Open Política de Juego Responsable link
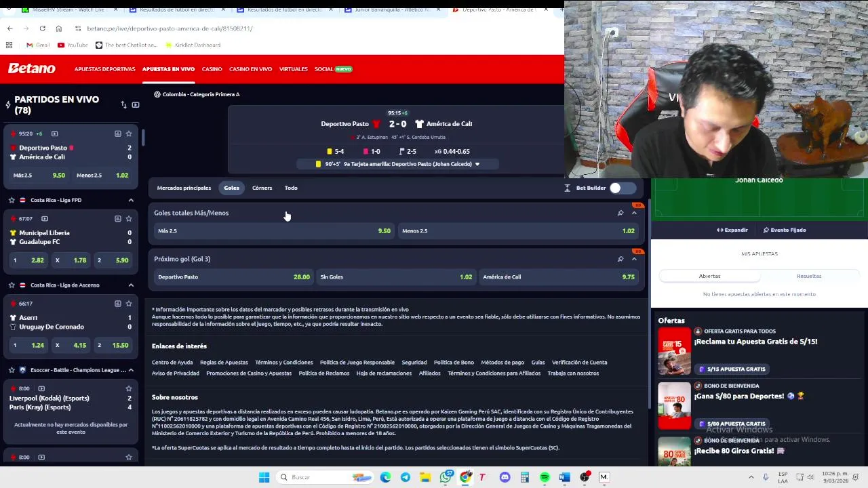 click(357, 363)
